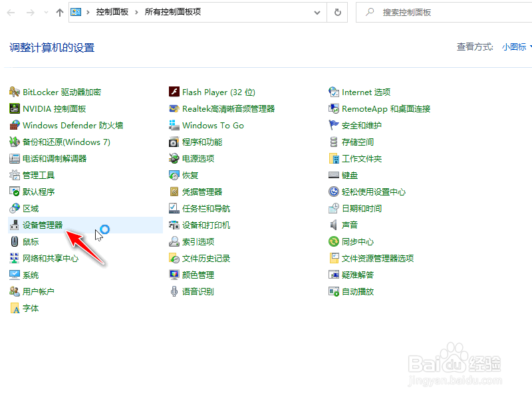Open 用户帐户 icon
This screenshot has width=532, height=399.
pyautogui.click(x=14, y=291)
